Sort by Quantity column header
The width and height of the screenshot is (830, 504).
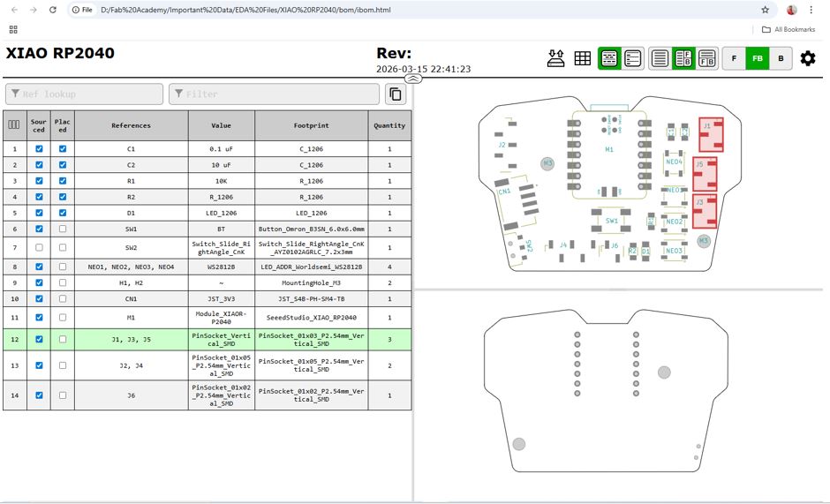coord(389,125)
